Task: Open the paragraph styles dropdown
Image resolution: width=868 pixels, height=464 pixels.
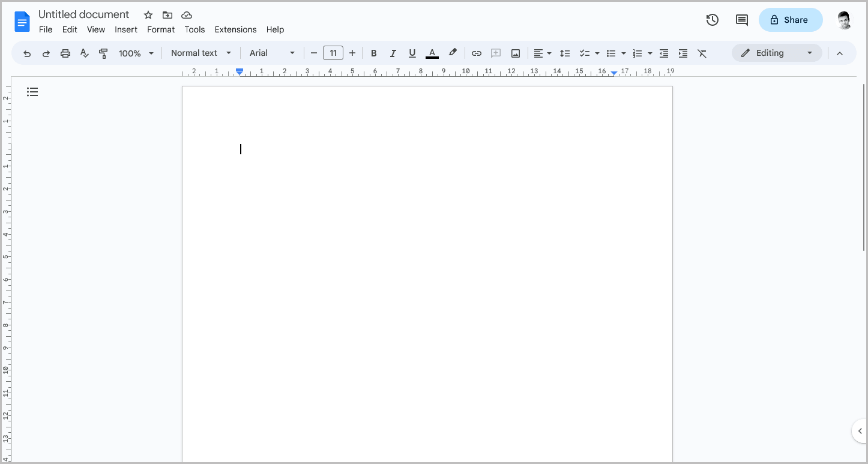Action: point(200,53)
